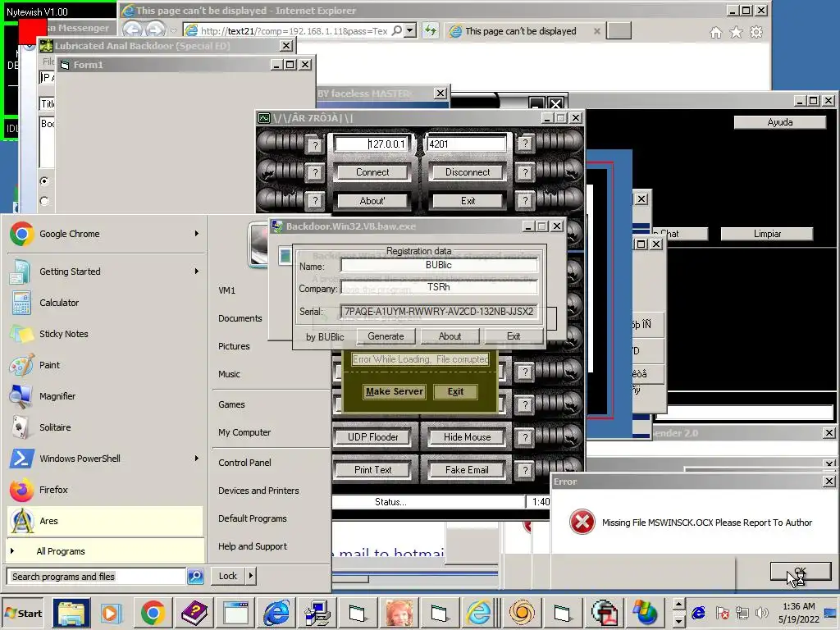
Task: Select the empty radio button in Lubricated window
Action: point(44,201)
